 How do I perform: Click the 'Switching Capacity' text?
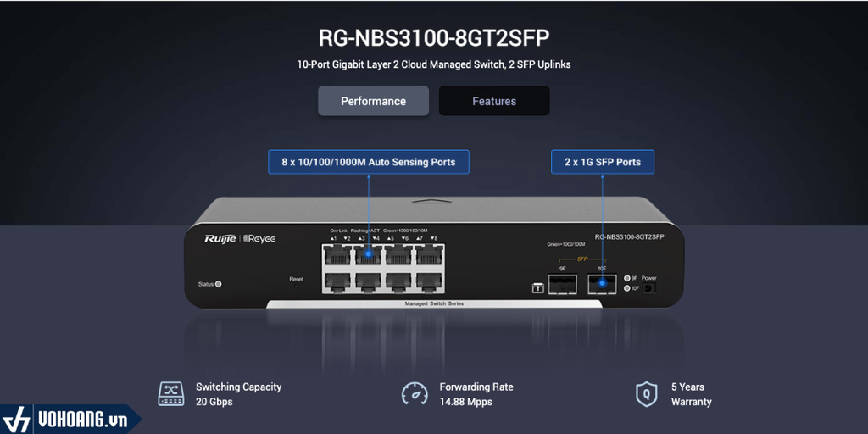(238, 387)
